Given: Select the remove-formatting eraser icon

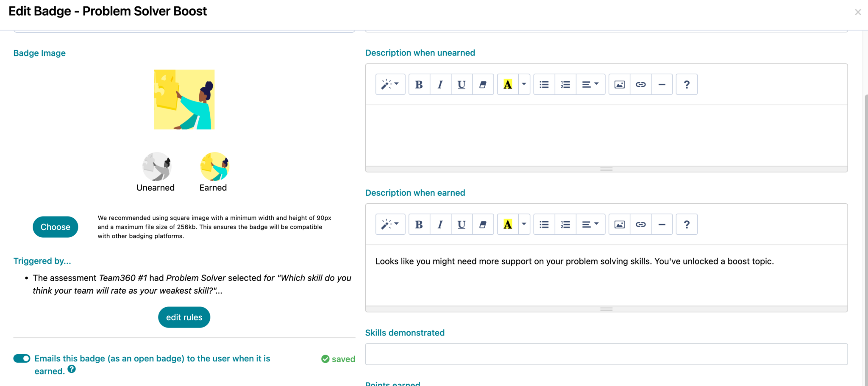Looking at the screenshot, I should click(x=483, y=84).
